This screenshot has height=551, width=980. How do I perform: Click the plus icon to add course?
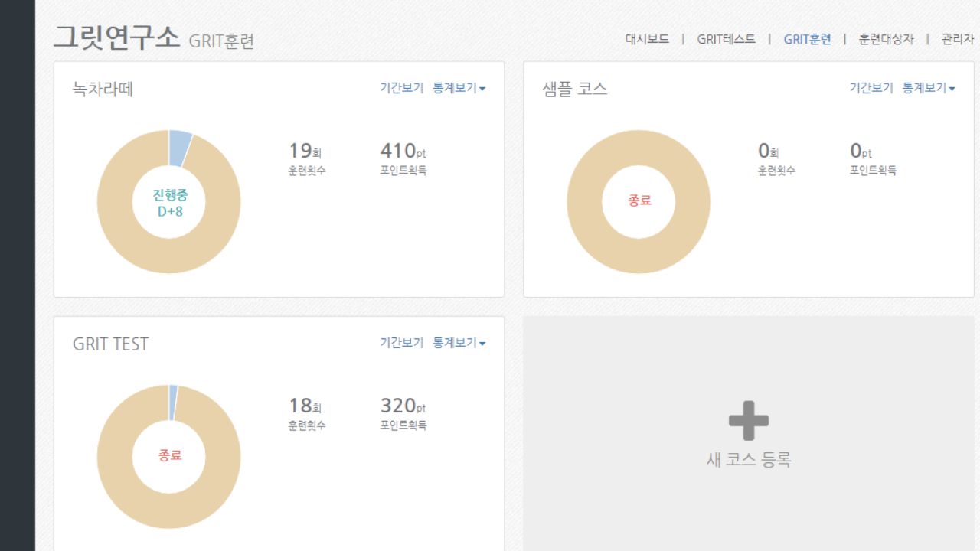pos(748,421)
